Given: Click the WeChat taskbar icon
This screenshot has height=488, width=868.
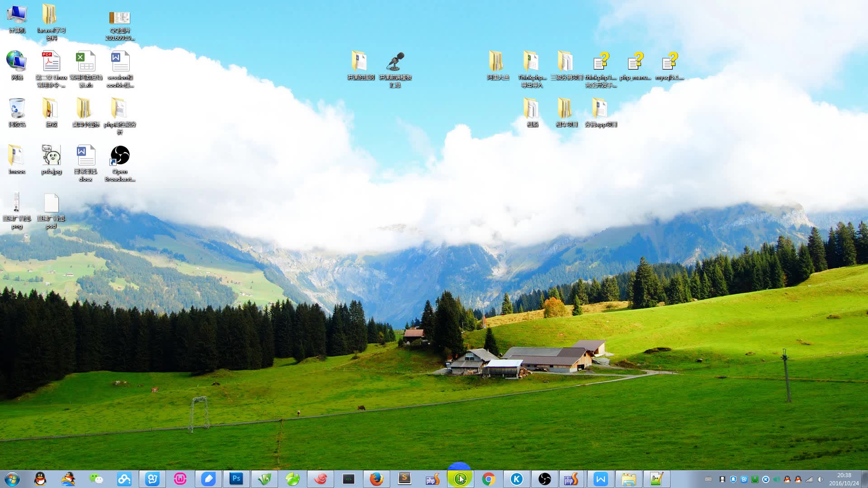Looking at the screenshot, I should point(96,479).
